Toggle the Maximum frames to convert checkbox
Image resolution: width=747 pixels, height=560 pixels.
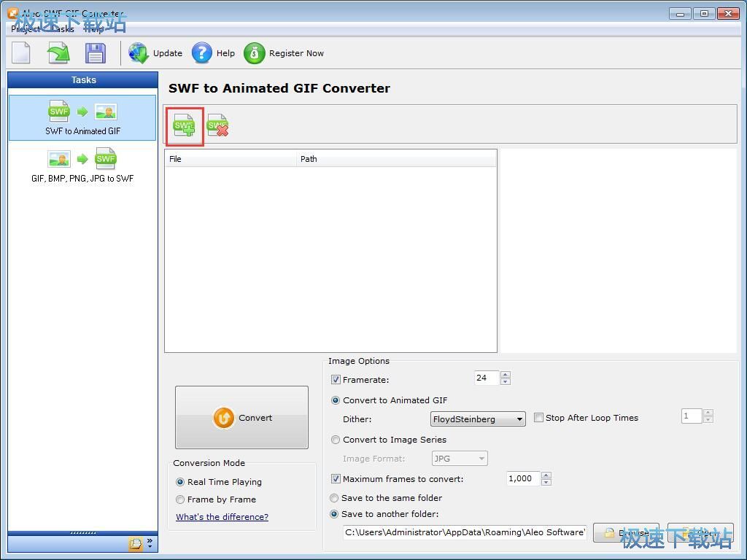pos(336,479)
